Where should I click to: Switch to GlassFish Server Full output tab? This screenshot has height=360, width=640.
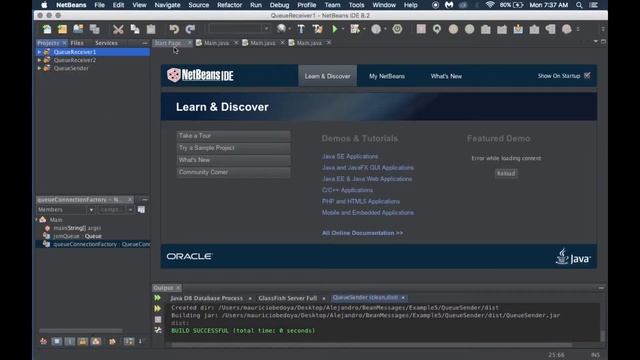click(287, 298)
